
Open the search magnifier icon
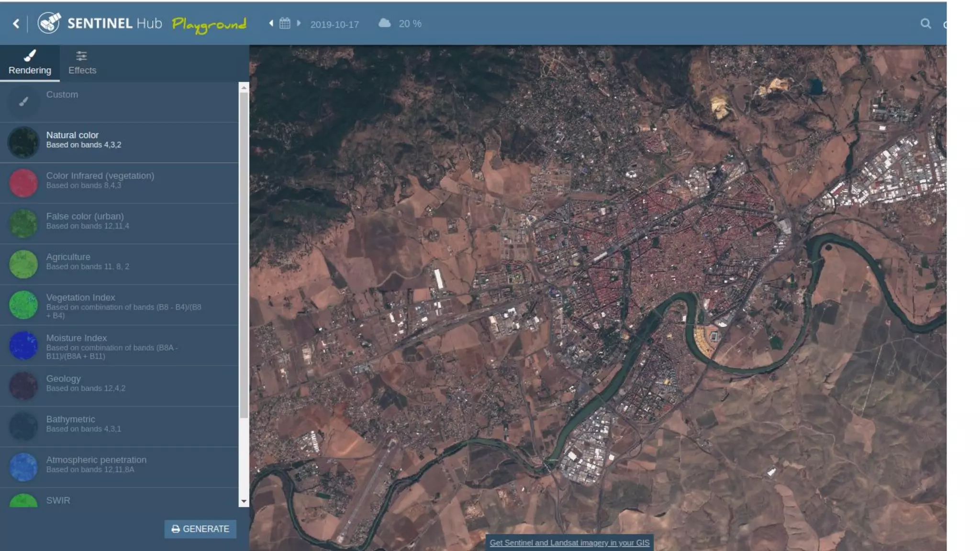click(925, 23)
